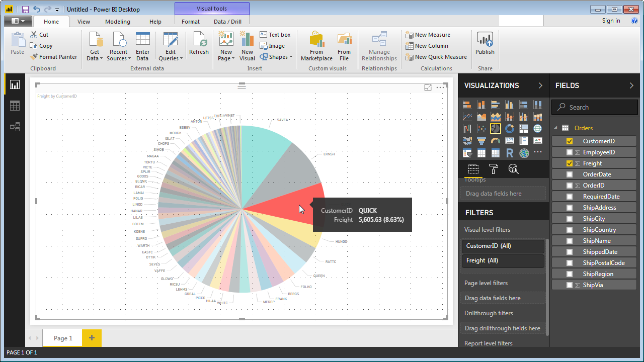644x362 pixels.
Task: Switch to the Modeling ribbon tab
Action: click(117, 22)
